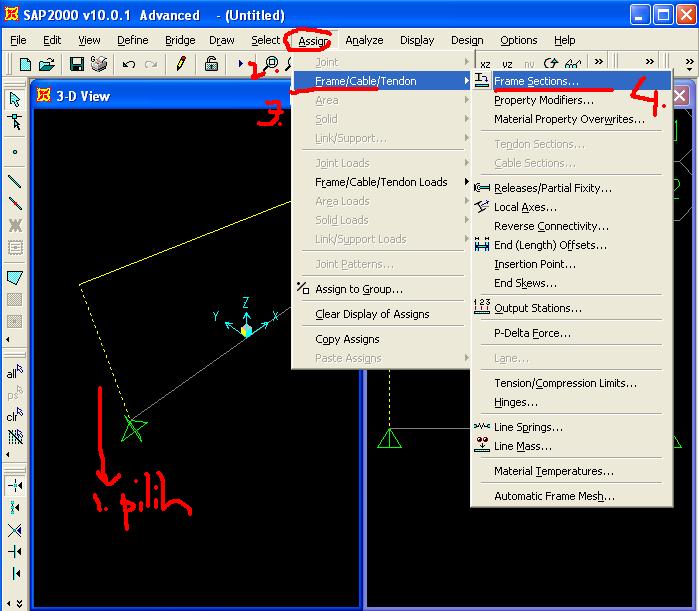The image size is (699, 611).
Task: Choose Automatic Frame Mesh… menu entry
Action: 572,496
